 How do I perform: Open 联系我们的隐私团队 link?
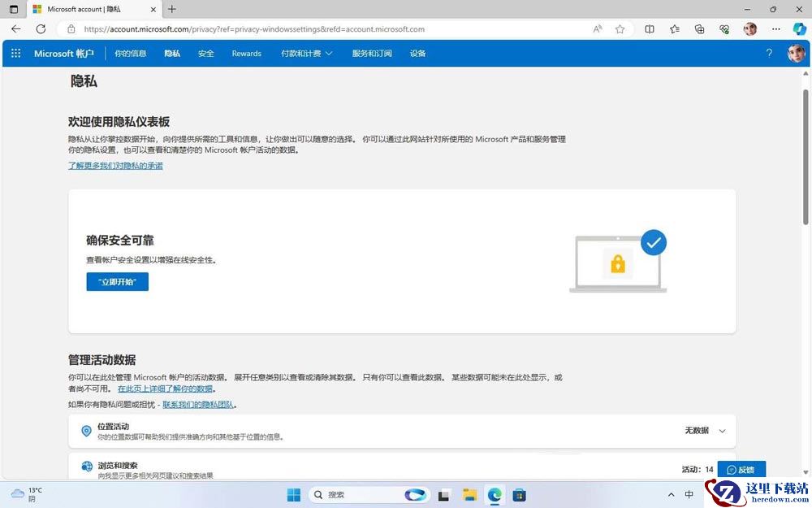pos(198,405)
